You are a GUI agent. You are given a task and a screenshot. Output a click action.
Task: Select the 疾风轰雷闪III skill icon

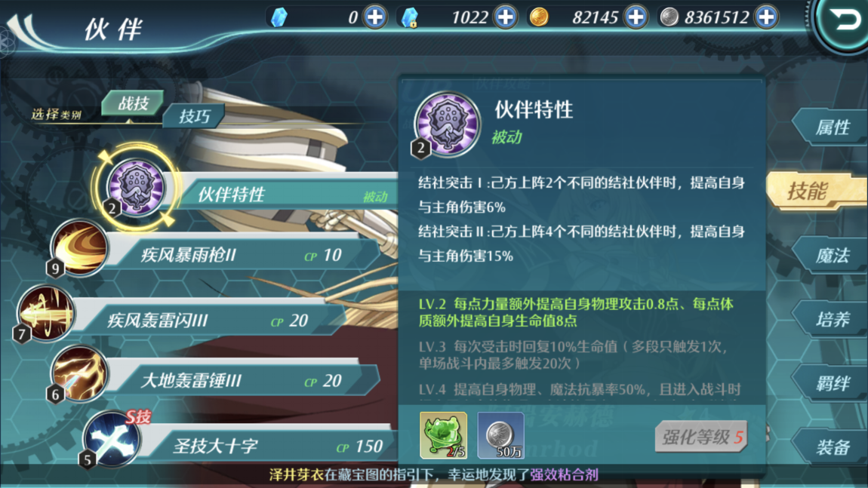click(46, 314)
